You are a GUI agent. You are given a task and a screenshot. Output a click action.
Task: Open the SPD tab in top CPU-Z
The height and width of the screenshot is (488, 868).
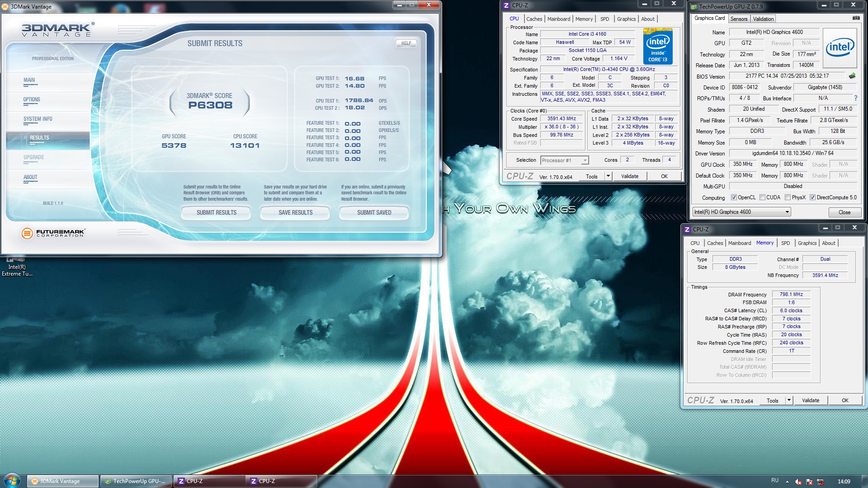(605, 19)
